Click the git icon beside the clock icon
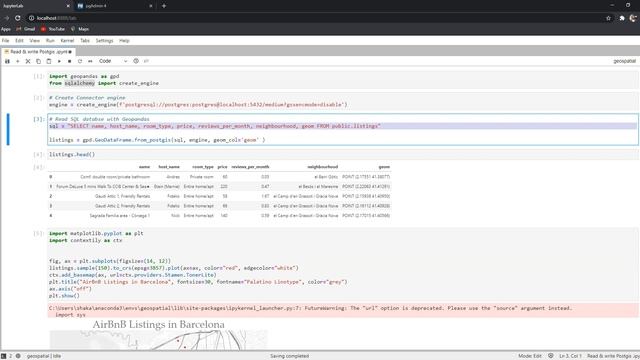 (146, 61)
